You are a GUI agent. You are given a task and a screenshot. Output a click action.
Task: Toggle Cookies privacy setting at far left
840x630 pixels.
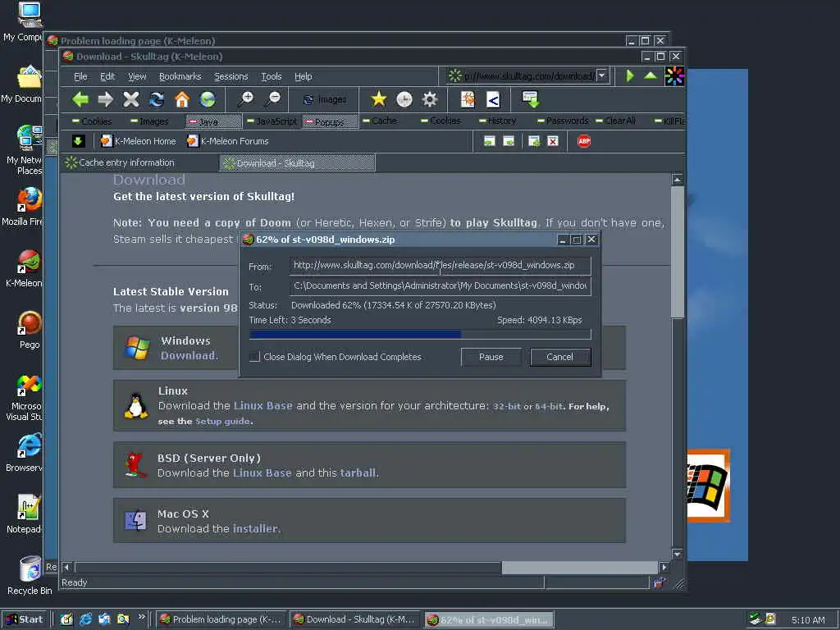point(92,121)
